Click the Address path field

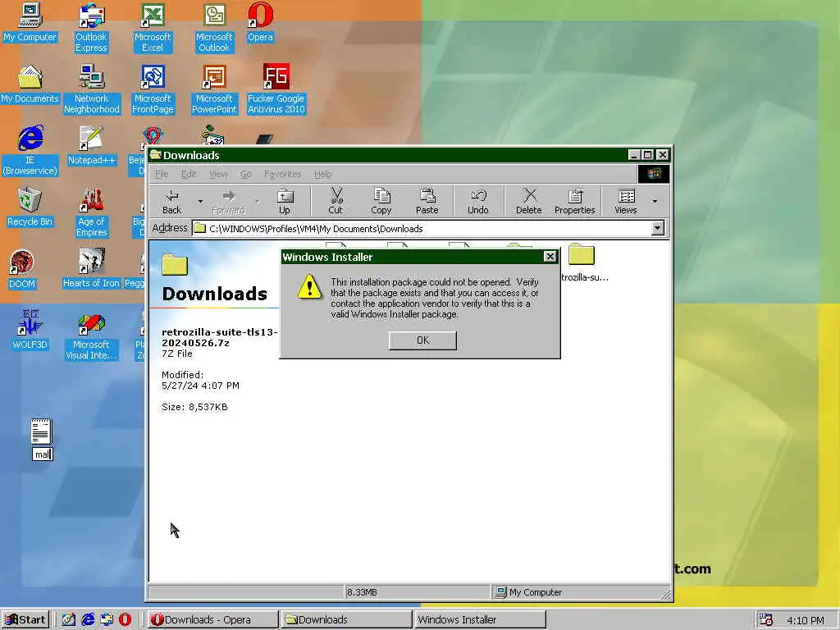(422, 229)
